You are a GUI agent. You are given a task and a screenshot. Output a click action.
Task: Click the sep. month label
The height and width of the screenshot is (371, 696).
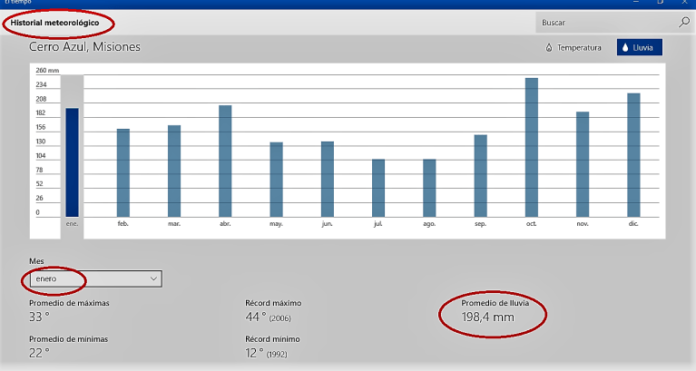[480, 224]
